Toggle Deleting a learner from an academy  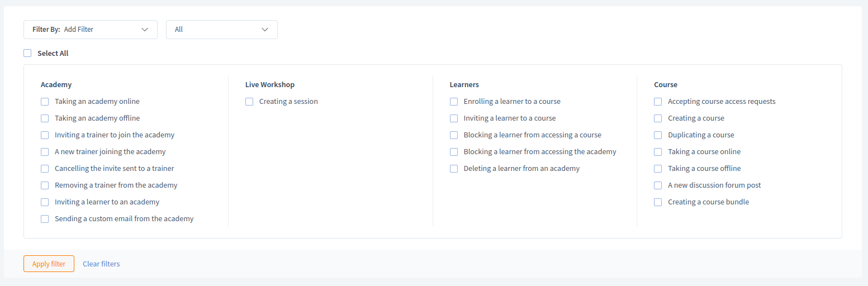454,169
